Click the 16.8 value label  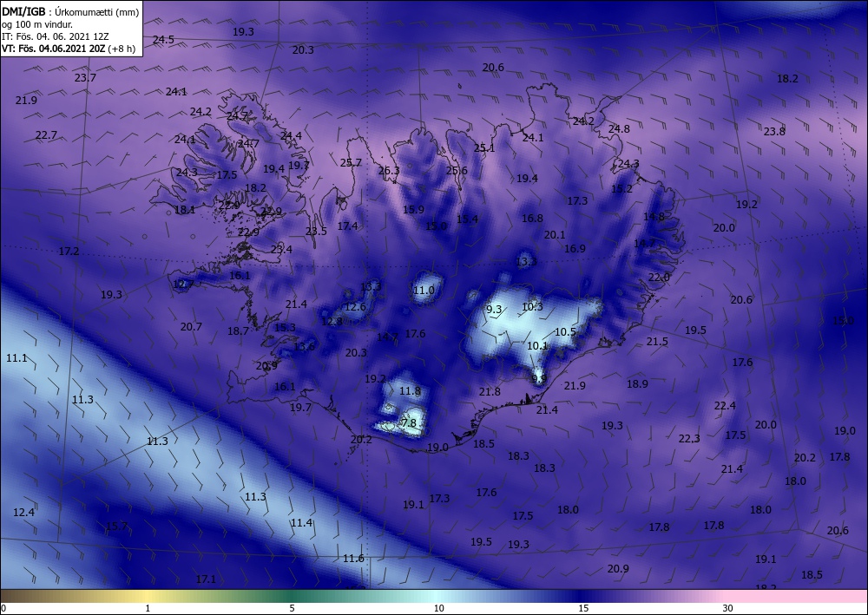click(533, 219)
